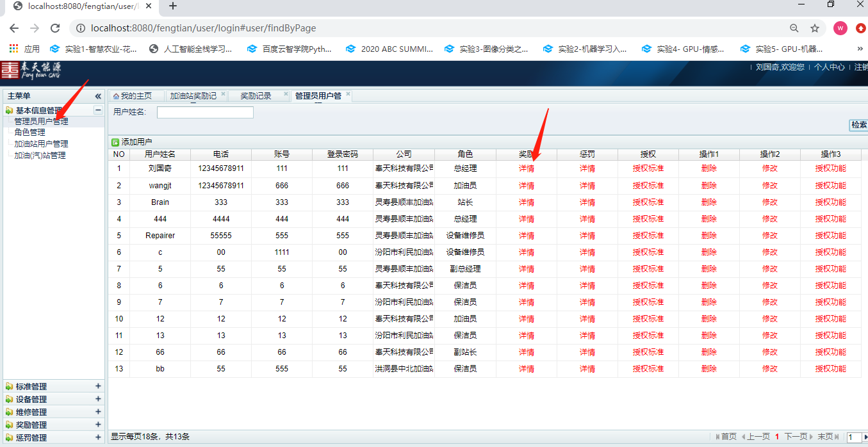Screen dimensions: 868x447
Task: Click the 添加用户 add user button
Action: coord(132,142)
